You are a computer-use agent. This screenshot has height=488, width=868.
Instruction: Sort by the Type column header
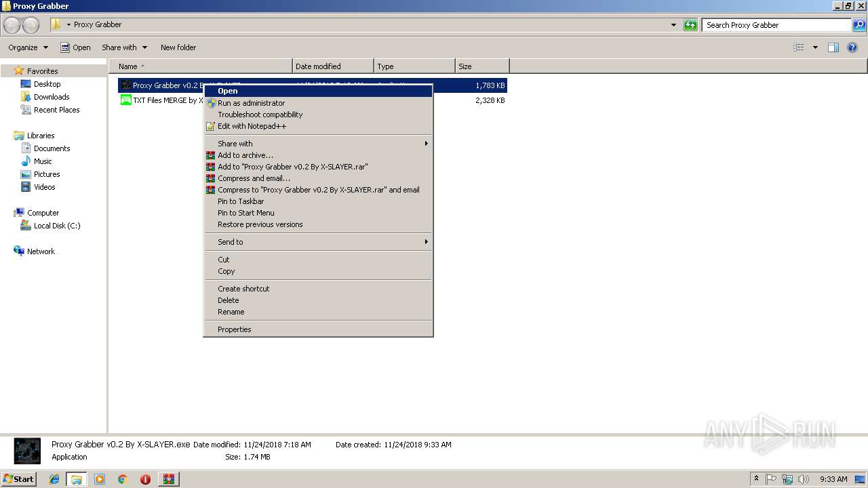pos(414,66)
